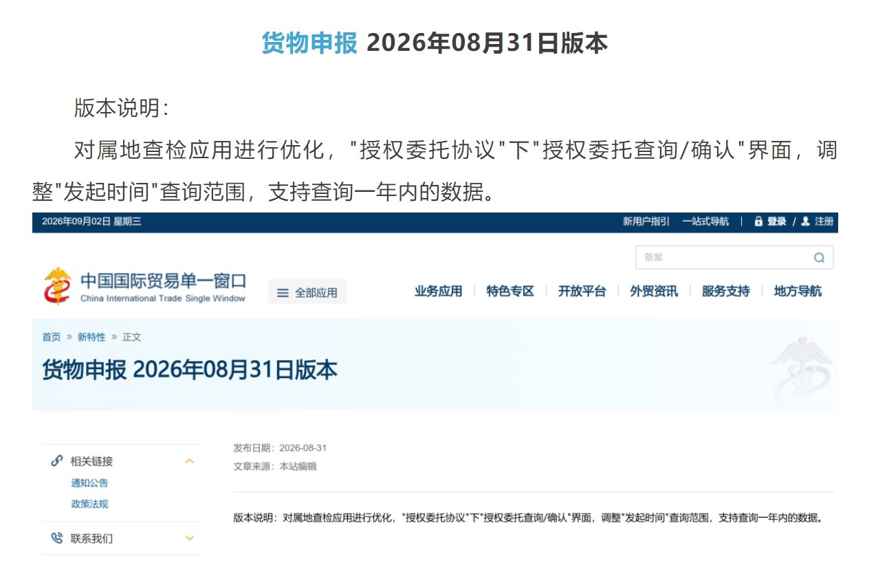Screen dimensions: 876x588
Task: Click the phone icon beside 联系我们
Action: point(57,538)
